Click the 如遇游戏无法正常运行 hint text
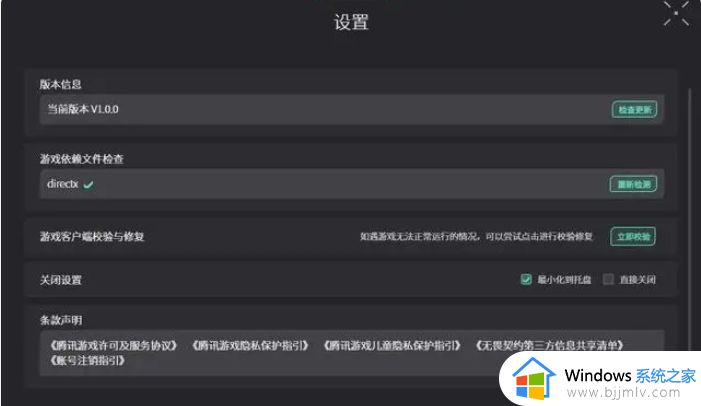Viewport: 701px width, 406px height. coord(477,237)
